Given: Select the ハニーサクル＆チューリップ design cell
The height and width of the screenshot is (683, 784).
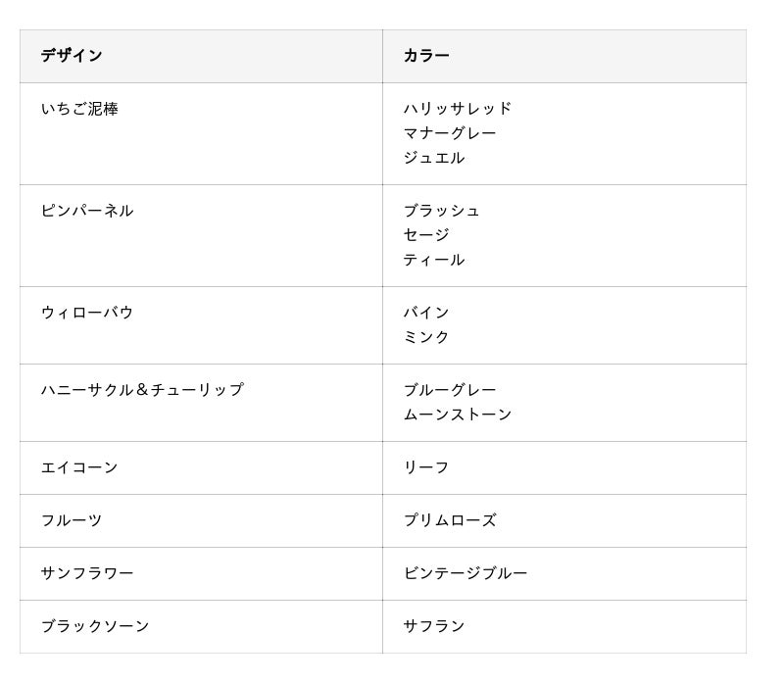Looking at the screenshot, I should coord(142,390).
